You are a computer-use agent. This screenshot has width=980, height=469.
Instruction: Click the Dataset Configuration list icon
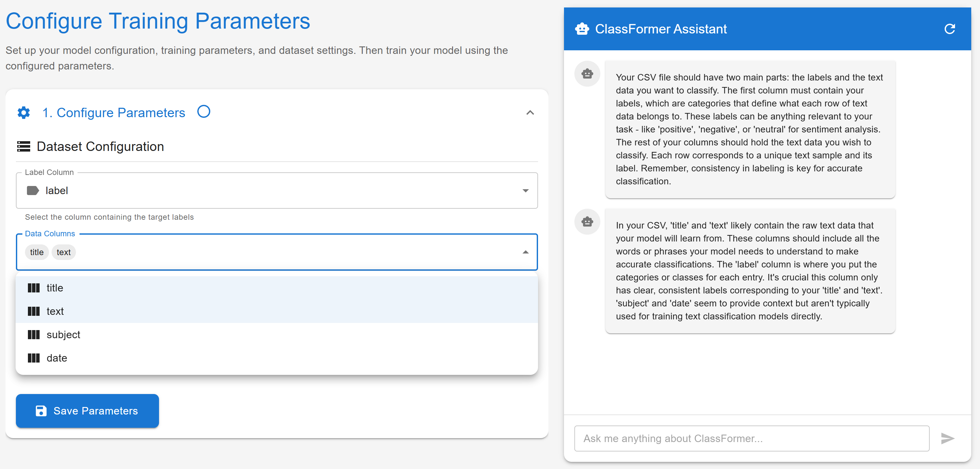pos(24,146)
